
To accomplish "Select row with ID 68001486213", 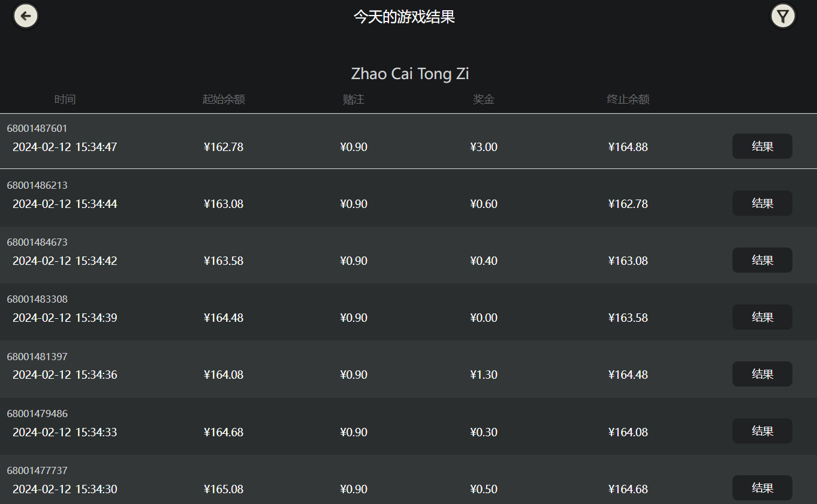I will coord(408,198).
